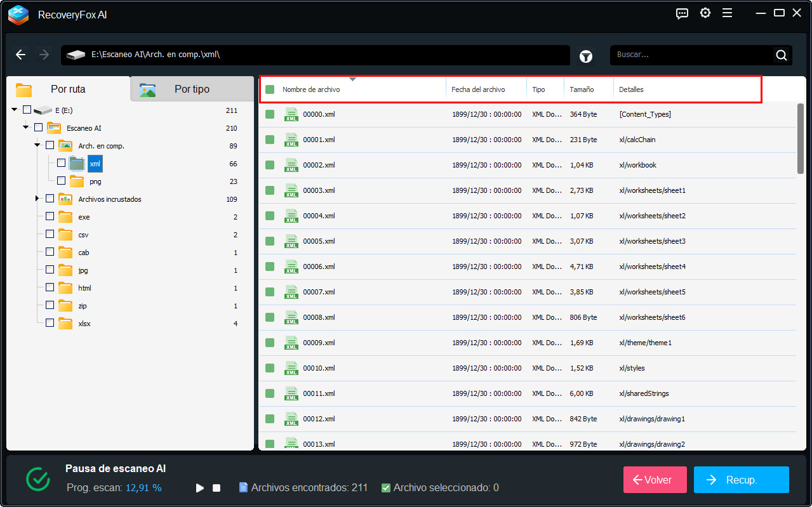The width and height of the screenshot is (812, 507).
Task: Collapse the Arch. en comp. folder
Action: click(37, 145)
